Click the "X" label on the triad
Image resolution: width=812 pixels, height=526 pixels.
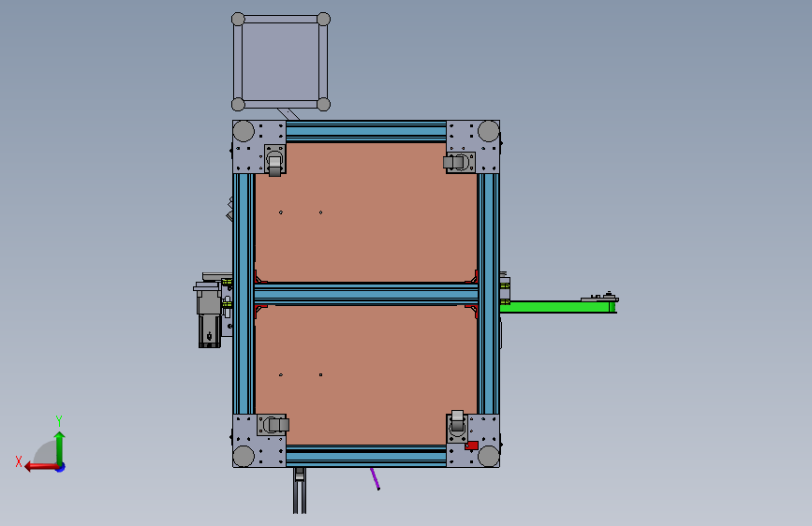click(x=19, y=461)
